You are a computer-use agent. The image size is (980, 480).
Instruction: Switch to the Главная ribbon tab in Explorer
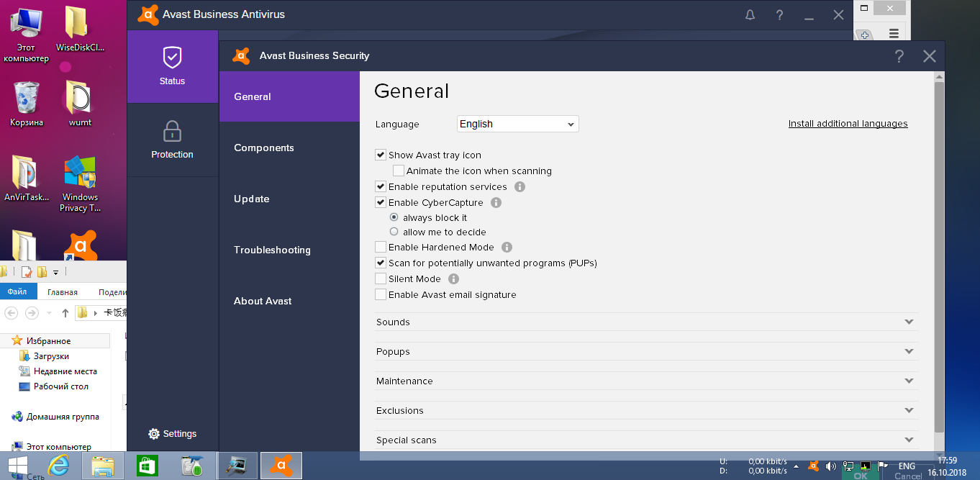[63, 292]
